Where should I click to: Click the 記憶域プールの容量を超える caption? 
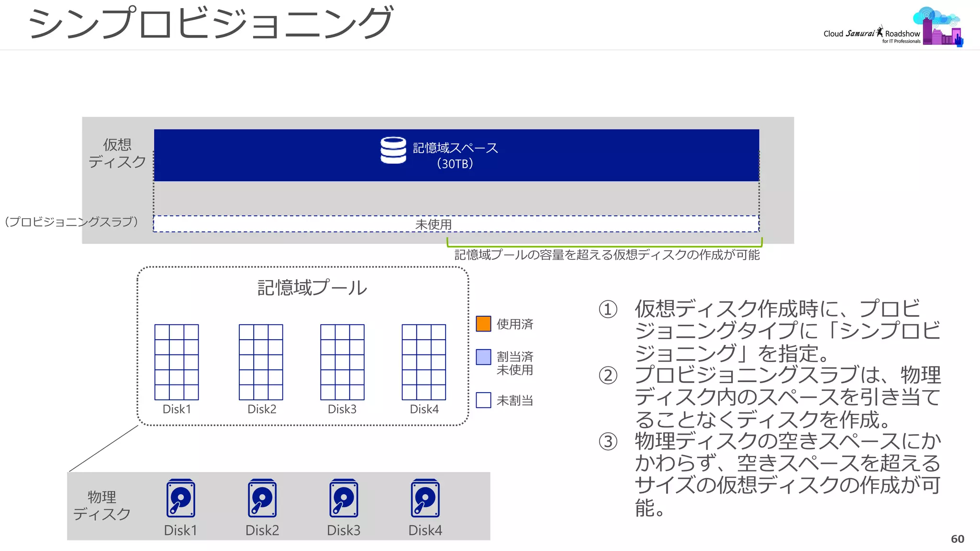tap(607, 254)
